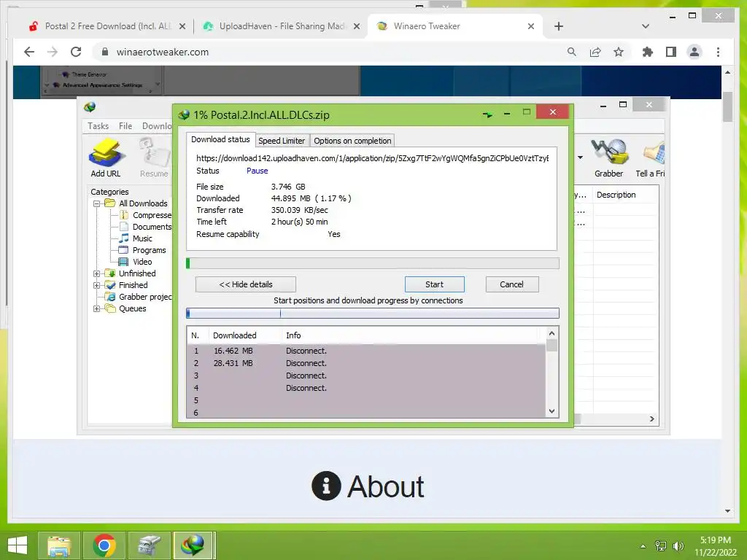Go back in Chrome browser

(x=29, y=52)
